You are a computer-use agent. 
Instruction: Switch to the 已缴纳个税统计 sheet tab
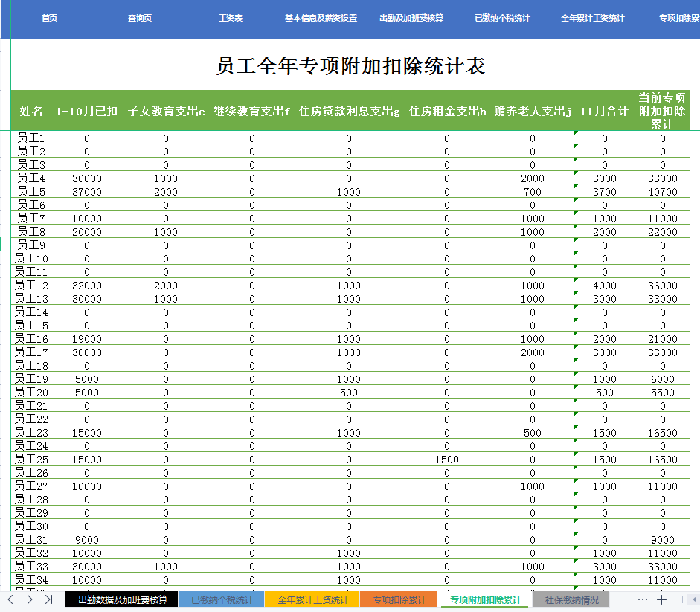click(221, 599)
